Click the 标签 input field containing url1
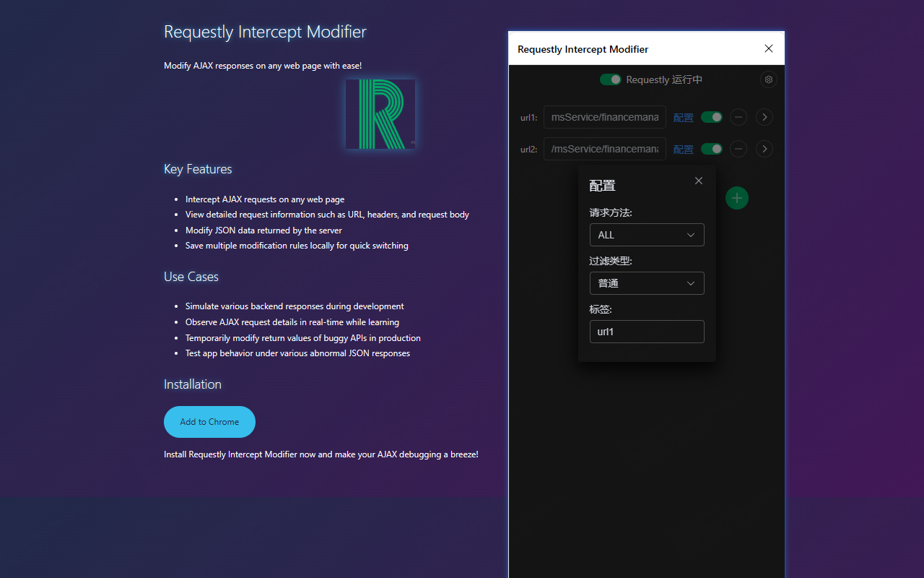This screenshot has height=578, width=924. (647, 332)
